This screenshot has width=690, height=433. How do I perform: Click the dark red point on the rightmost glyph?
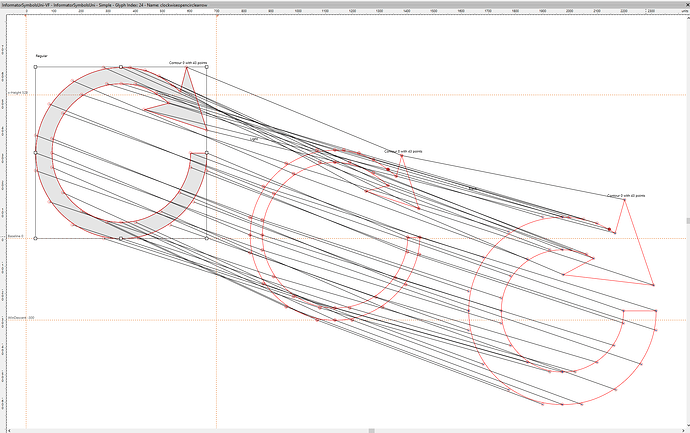pos(609,229)
